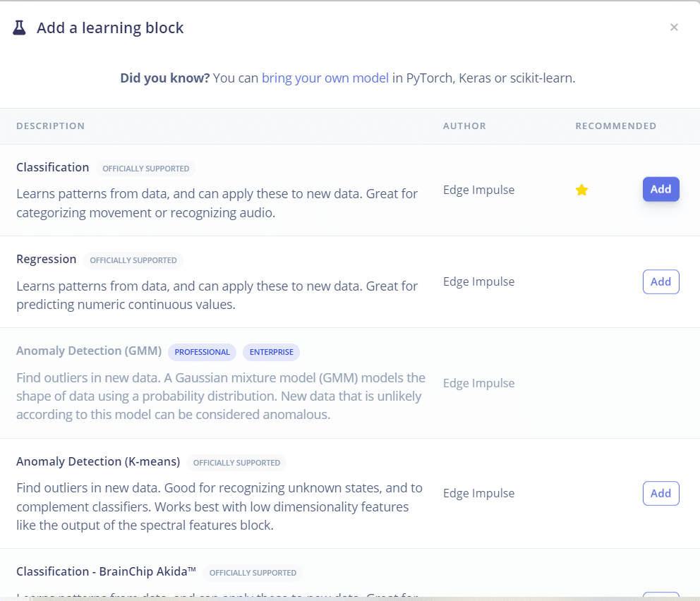Image resolution: width=700 pixels, height=601 pixels.
Task: Add the Regression learning block
Action: point(660,281)
